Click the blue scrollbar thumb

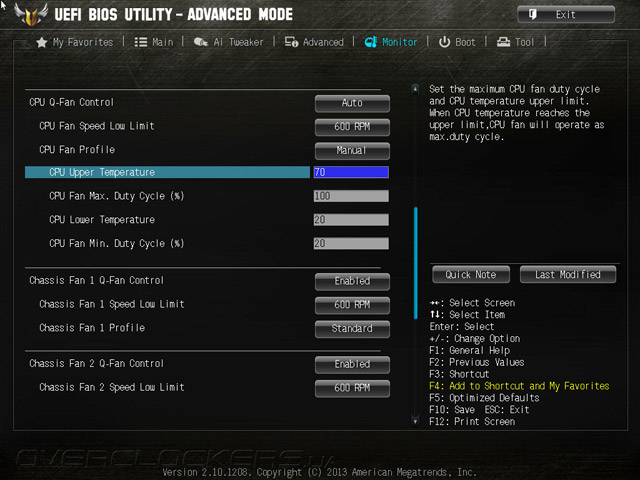pyautogui.click(x=416, y=263)
